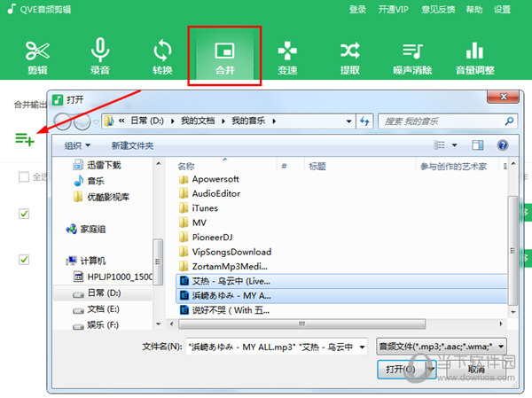
Task: Open the split arrow next to 打开 button
Action: [x=431, y=369]
